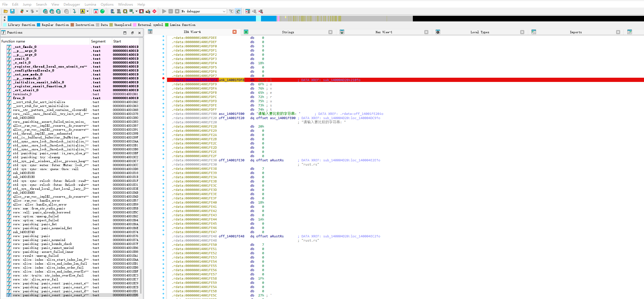Expand dropdown arrow beside yellow 'A' icon
Viewport: 644px width, 299px height.
click(88, 11)
